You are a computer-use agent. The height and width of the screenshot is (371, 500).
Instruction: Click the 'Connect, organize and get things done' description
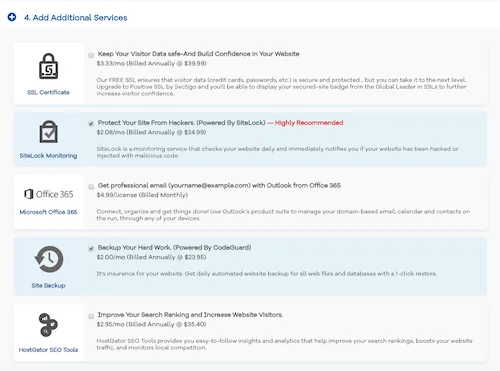(283, 215)
